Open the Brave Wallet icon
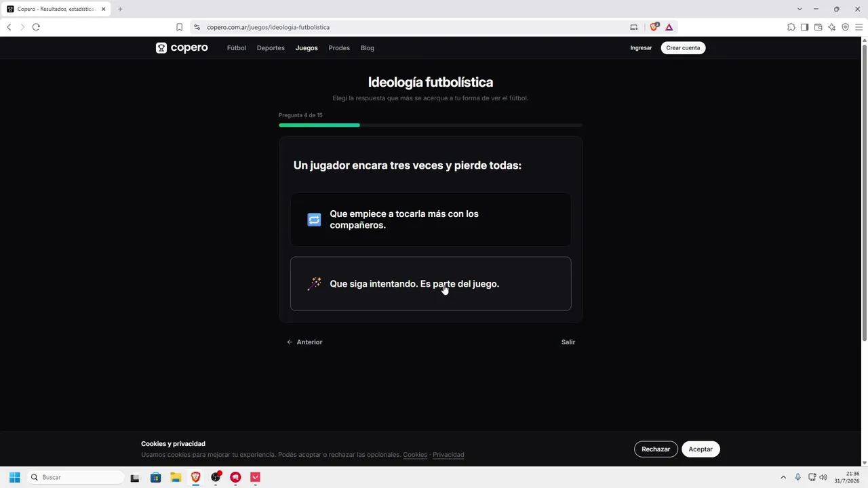Image resolution: width=868 pixels, height=488 pixels. [x=818, y=27]
